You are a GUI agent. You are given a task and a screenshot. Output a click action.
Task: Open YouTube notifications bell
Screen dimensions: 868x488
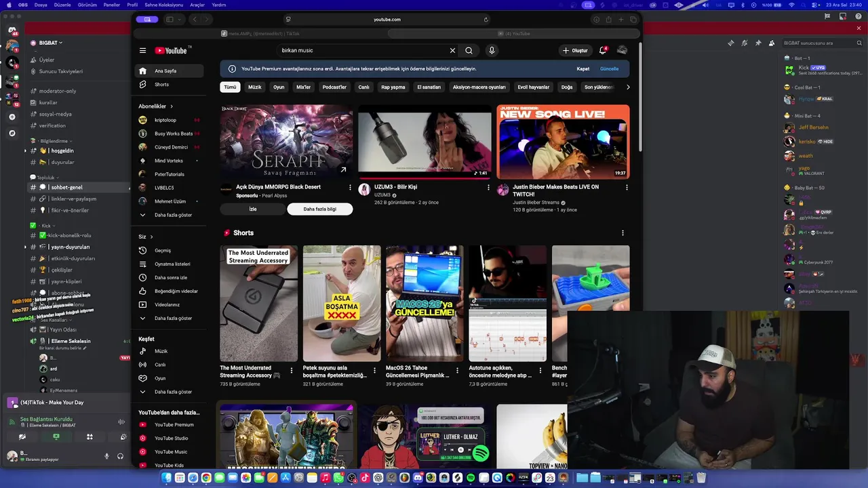(602, 50)
